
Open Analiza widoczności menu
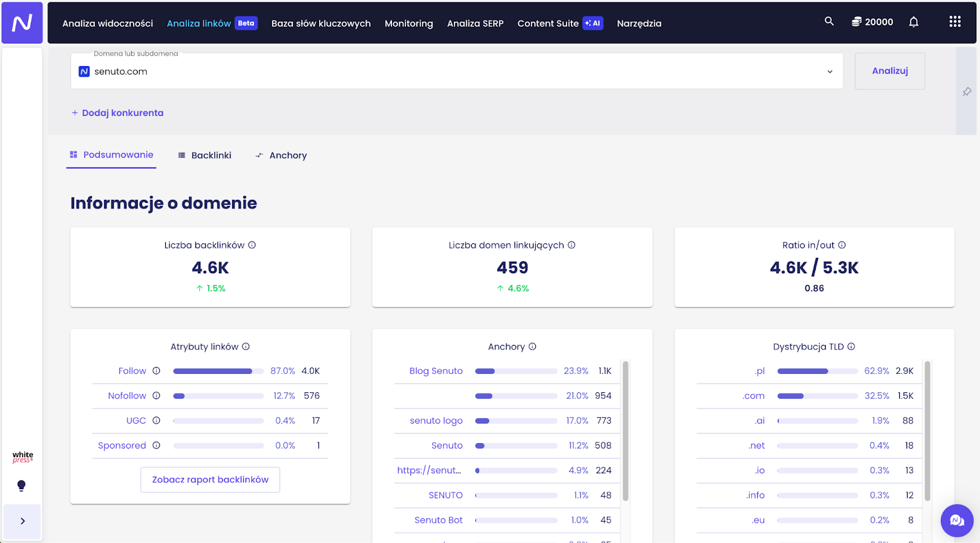108,23
